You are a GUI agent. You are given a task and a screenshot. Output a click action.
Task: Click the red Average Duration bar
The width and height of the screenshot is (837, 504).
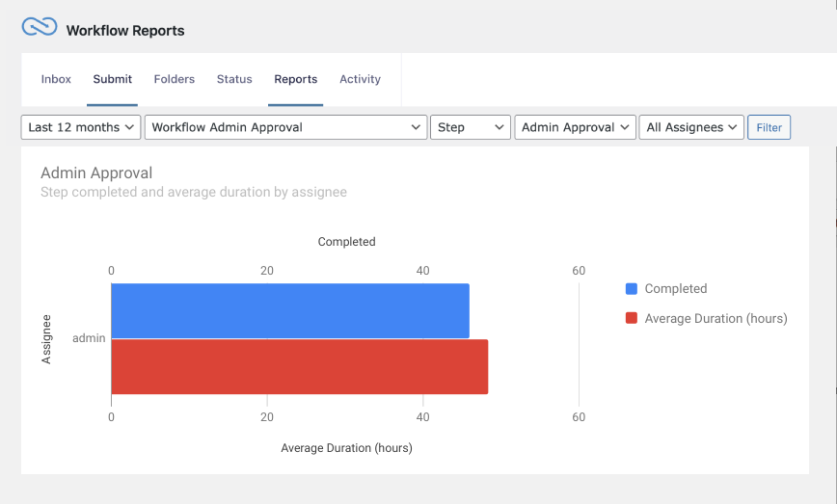click(x=299, y=366)
